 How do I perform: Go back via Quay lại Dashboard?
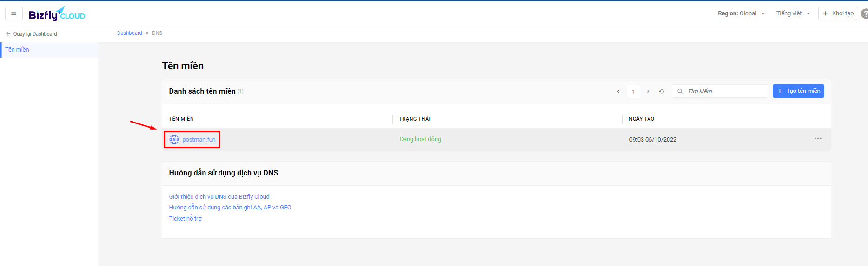click(32, 34)
